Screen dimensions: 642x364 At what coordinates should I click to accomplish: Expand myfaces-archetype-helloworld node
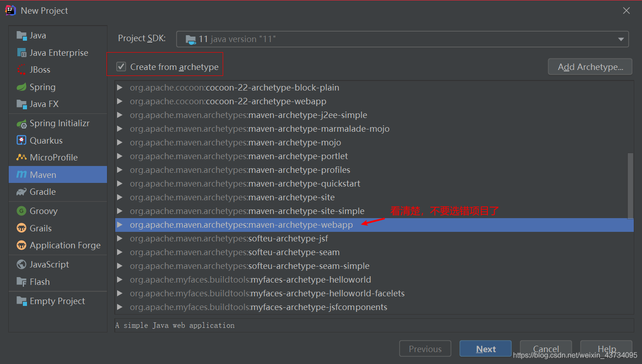pyautogui.click(x=120, y=279)
